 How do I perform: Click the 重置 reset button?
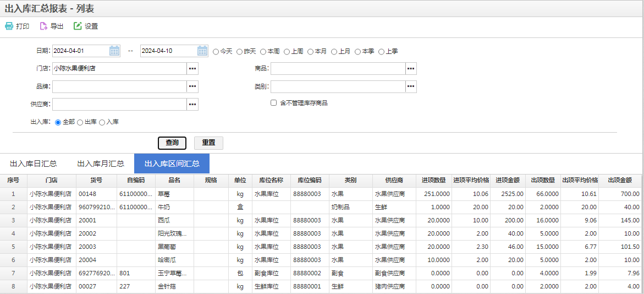coord(208,143)
